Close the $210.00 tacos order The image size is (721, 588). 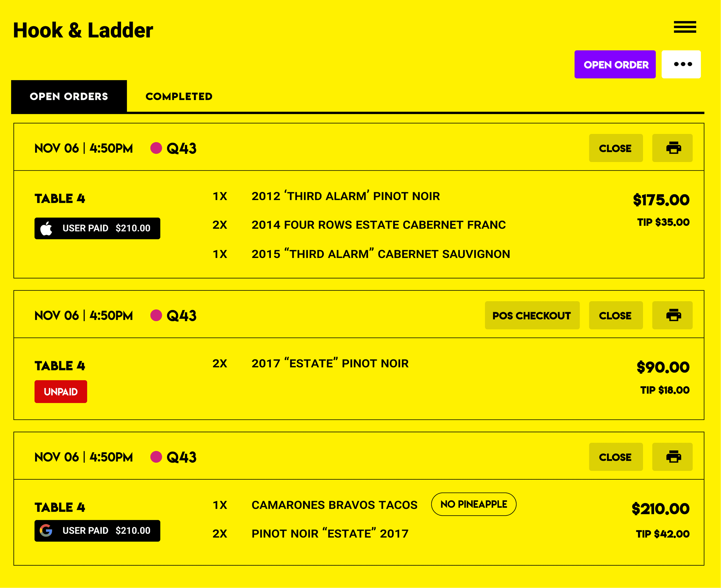(616, 457)
